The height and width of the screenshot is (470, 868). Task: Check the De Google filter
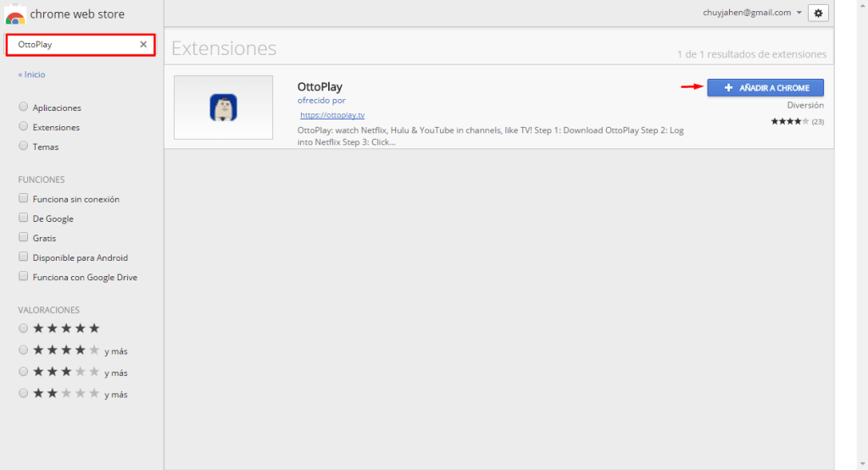point(23,218)
